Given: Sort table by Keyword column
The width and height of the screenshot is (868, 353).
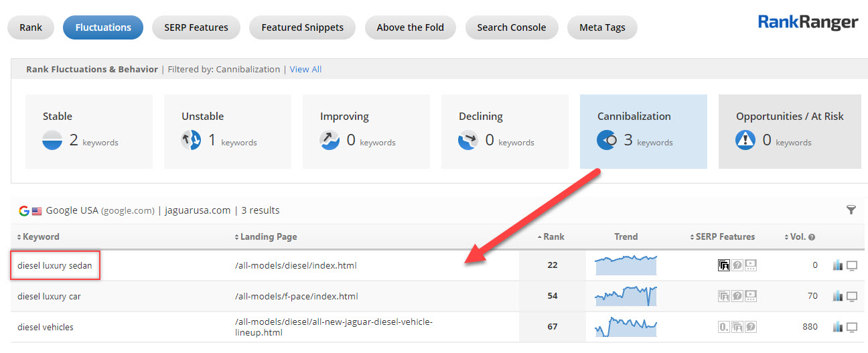Looking at the screenshot, I should (41, 236).
